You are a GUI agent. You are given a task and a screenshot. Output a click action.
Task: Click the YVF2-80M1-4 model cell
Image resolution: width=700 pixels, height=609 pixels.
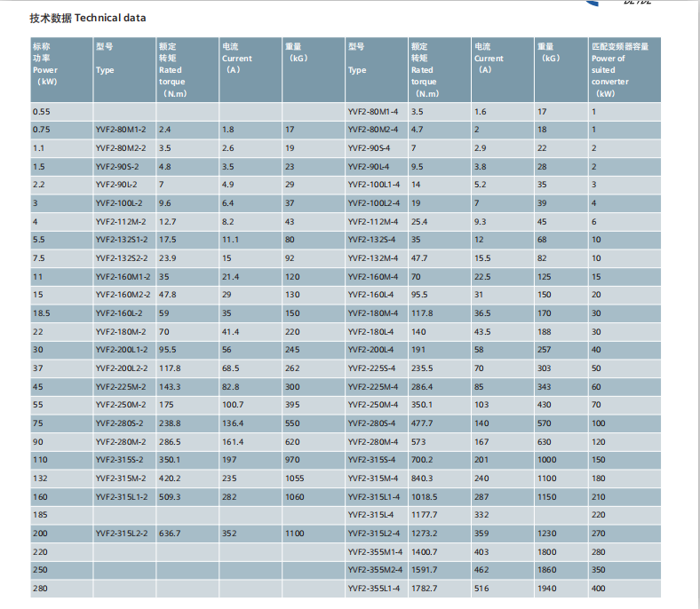(373, 112)
